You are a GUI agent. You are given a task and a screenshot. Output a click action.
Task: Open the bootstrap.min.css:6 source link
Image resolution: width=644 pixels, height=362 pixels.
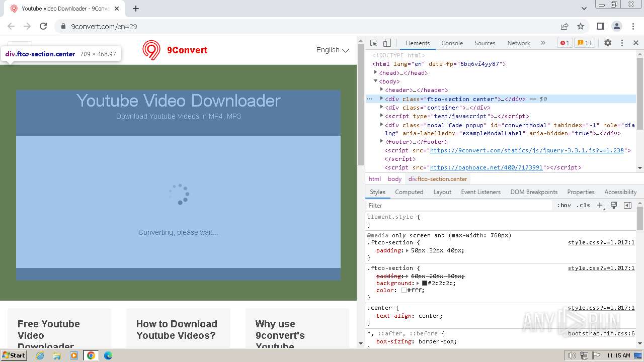tap(601, 333)
